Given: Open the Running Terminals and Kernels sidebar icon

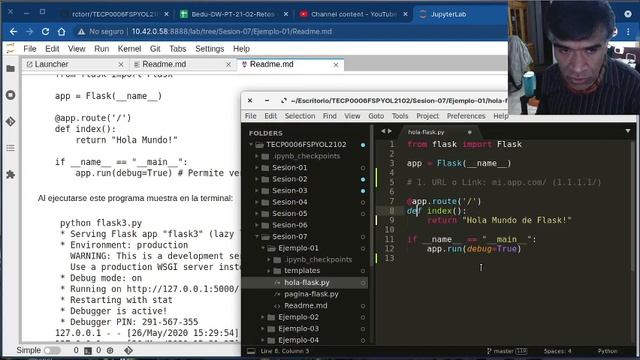Looking at the screenshot, I should (11, 95).
